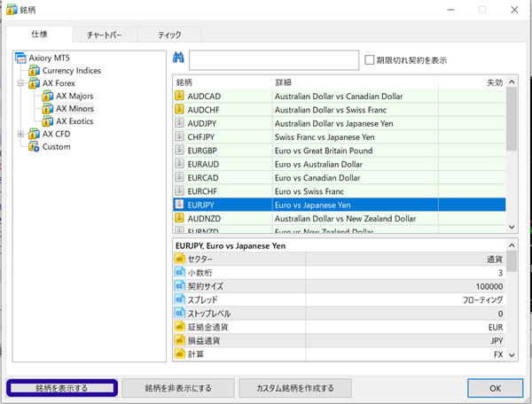This screenshot has height=404, width=532.
Task: Select AX Exotics in the tree
Action: [74, 121]
